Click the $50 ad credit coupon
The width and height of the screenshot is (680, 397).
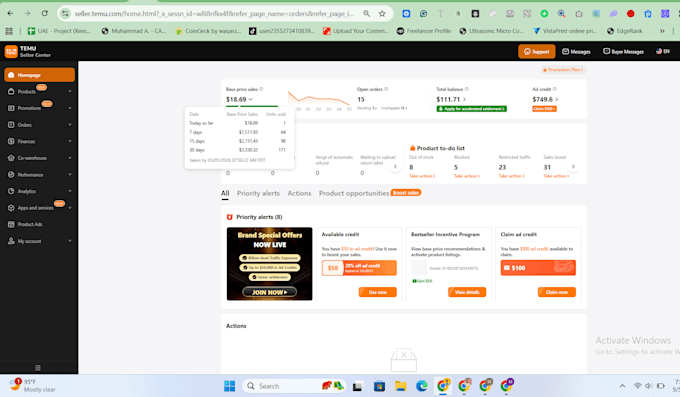(x=359, y=268)
